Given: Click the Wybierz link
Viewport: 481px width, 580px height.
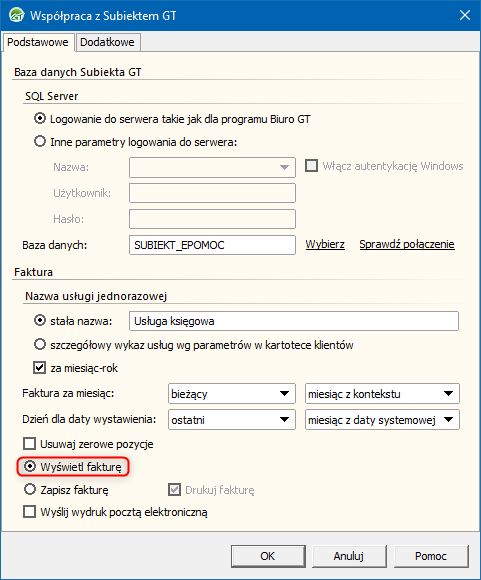Looking at the screenshot, I should point(325,245).
